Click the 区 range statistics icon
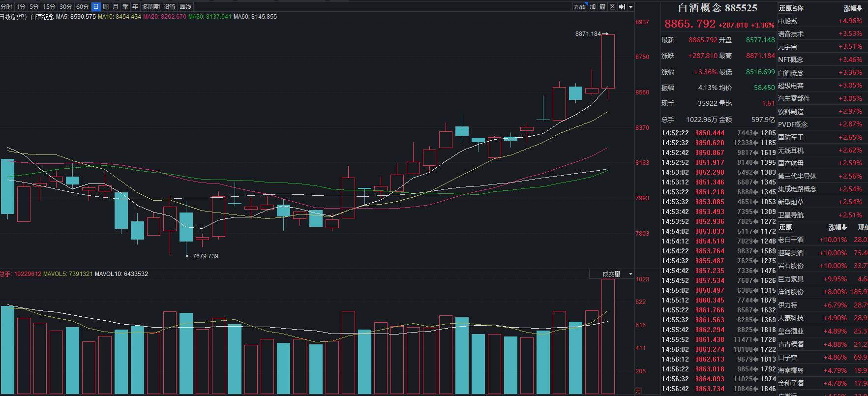 tap(612, 7)
